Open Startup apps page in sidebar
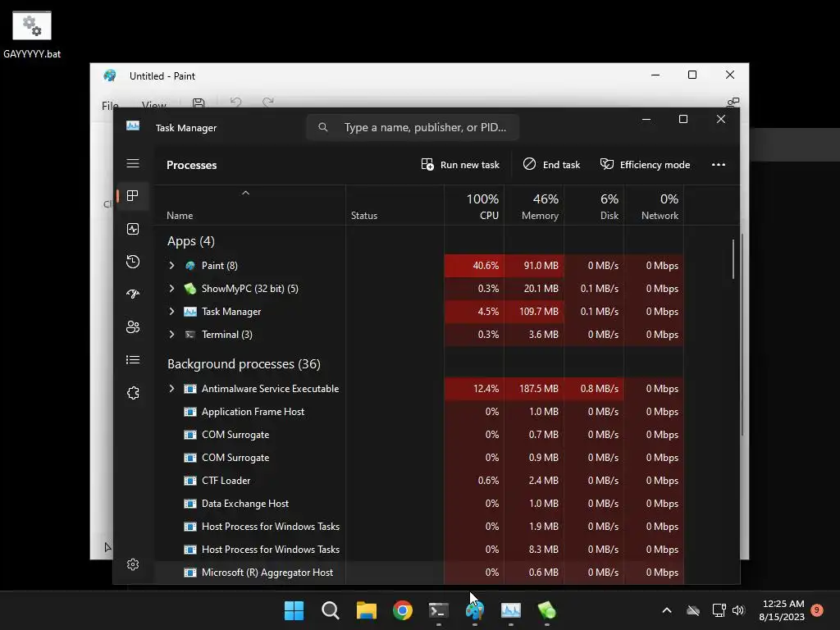Screen dimensions: 840x630 (x=133, y=294)
